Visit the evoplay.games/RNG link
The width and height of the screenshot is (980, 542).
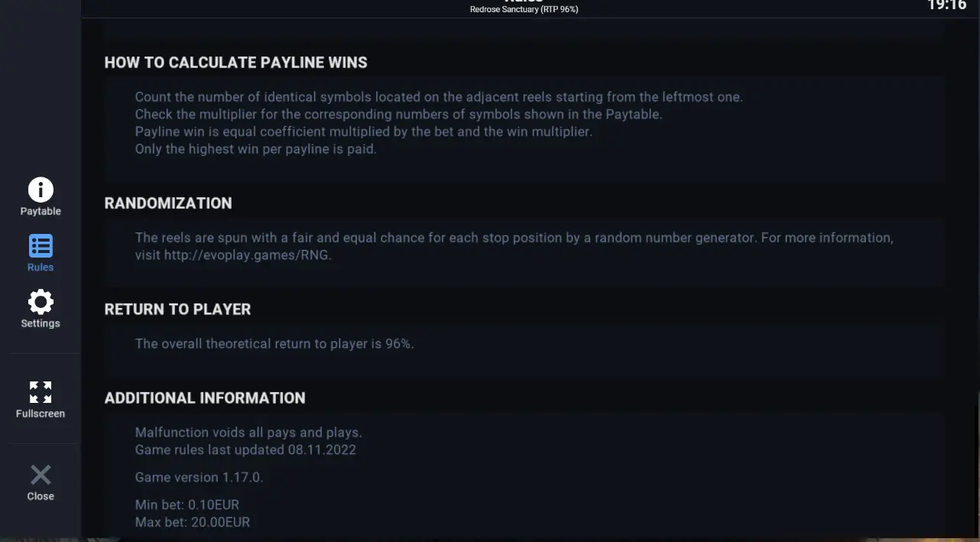click(247, 255)
